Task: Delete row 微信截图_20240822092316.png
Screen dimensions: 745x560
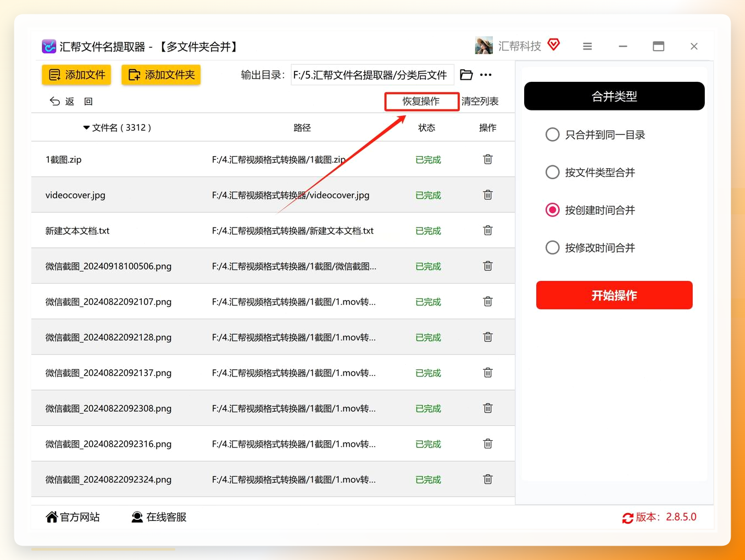Action: coord(487,444)
